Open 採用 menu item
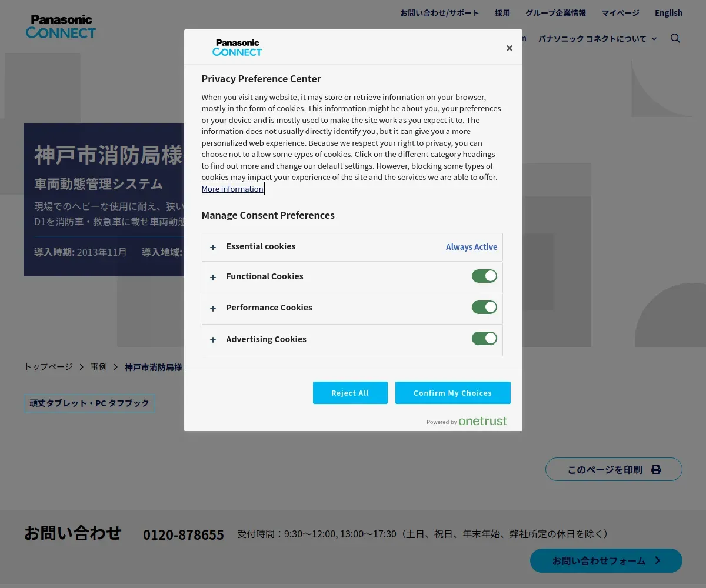 tap(502, 13)
